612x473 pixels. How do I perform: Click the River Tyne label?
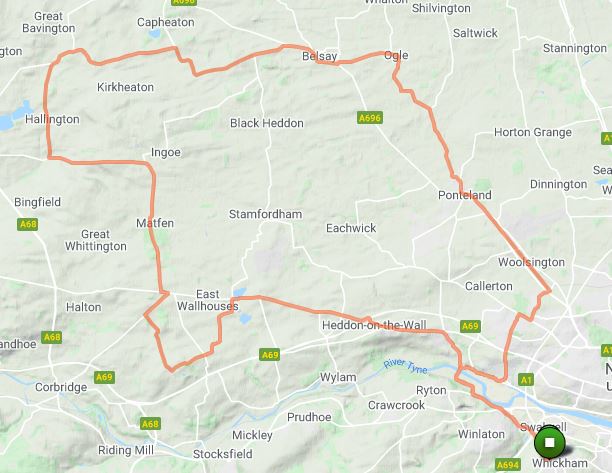tap(405, 366)
